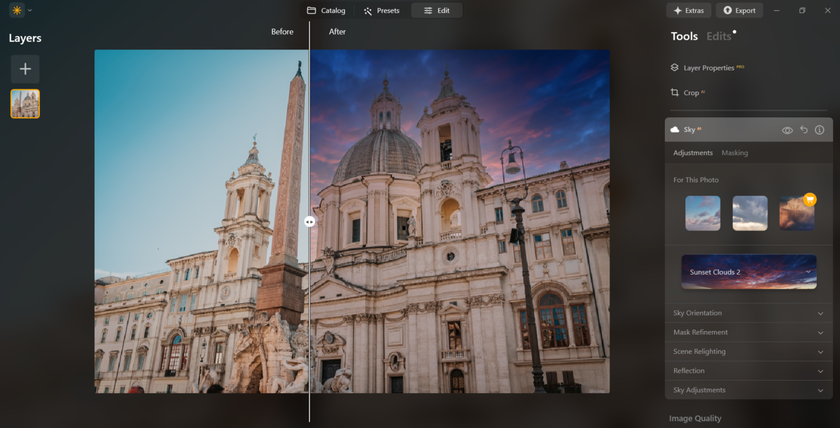Screen dimensions: 840x428
Task: Click the cloud icon in the Sky header
Action: [x=674, y=130]
